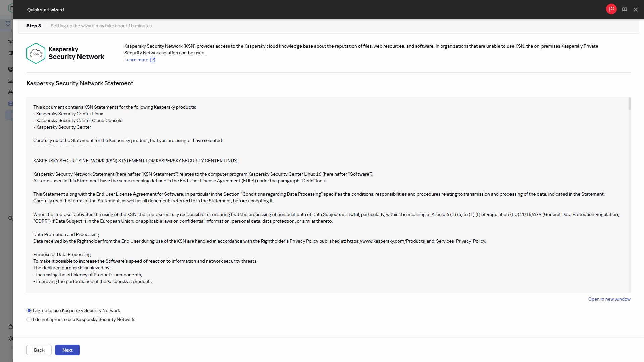Click the search magnifier in left sidebar
This screenshot has height=362, width=644.
(11, 218)
